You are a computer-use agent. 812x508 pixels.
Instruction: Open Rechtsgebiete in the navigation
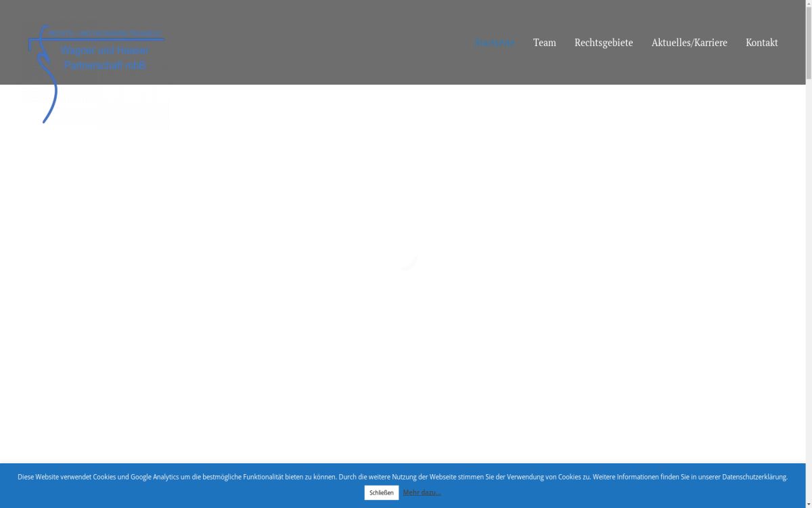point(603,43)
